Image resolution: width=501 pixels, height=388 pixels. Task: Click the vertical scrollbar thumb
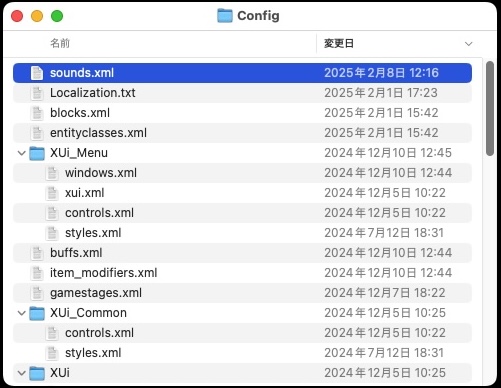tap(490, 108)
